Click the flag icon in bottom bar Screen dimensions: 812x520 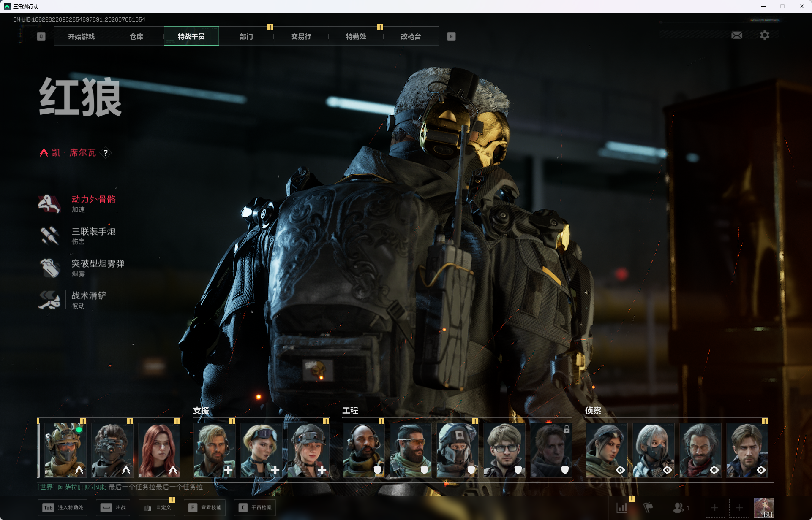tap(648, 508)
